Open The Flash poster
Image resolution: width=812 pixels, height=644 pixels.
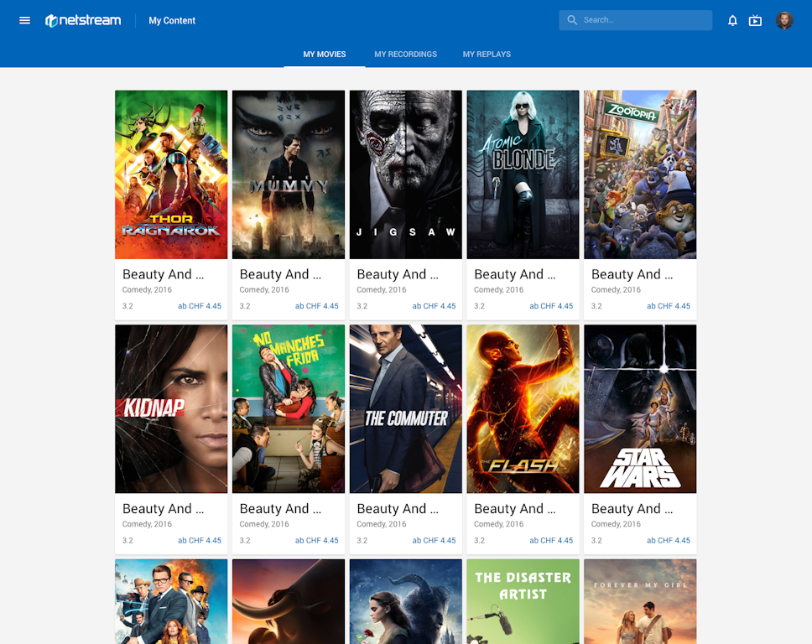(x=523, y=409)
